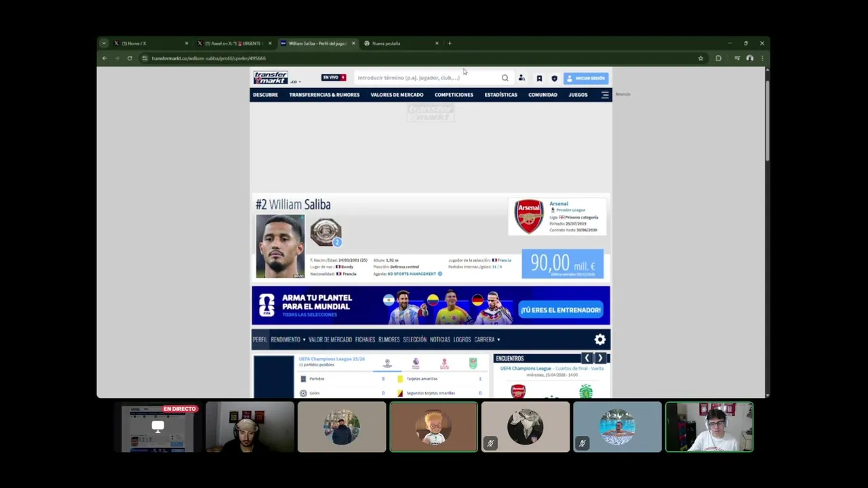Click the EN DIRECTO screen share thumbnail
Viewport: 868px width, 488px height.
(x=158, y=427)
